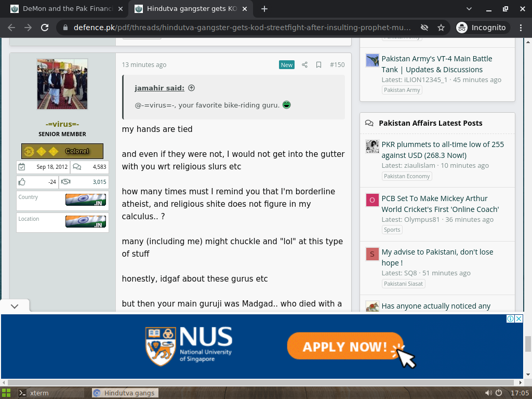Open the PKR plummets to all-time low thread
The image size is (532, 399).
(443, 150)
